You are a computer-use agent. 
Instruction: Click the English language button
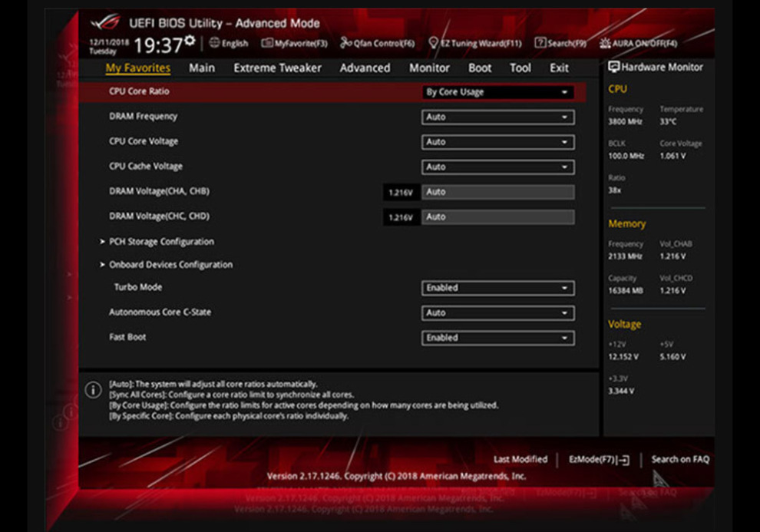229,43
